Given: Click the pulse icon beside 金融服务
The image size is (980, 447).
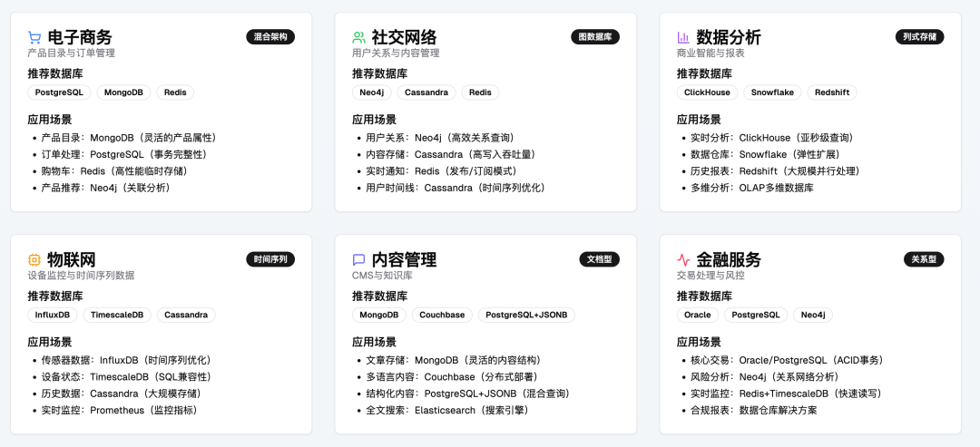Looking at the screenshot, I should 683,259.
